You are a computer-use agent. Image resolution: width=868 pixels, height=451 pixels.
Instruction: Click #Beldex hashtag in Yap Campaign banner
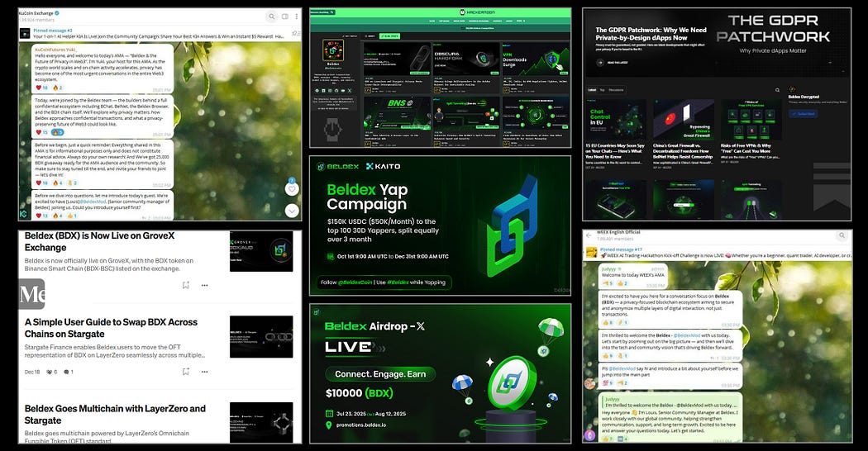[398, 282]
